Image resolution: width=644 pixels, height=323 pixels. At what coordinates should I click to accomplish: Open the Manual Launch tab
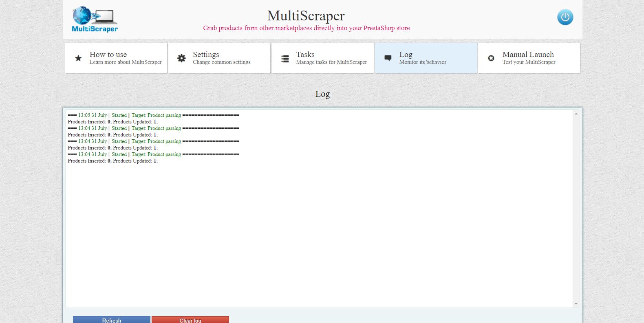pos(529,58)
